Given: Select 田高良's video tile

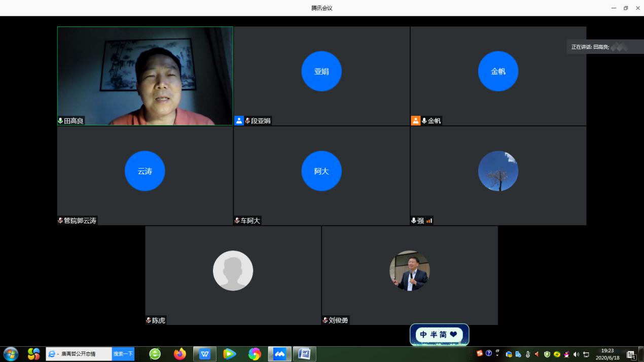Looking at the screenshot, I should [x=145, y=75].
